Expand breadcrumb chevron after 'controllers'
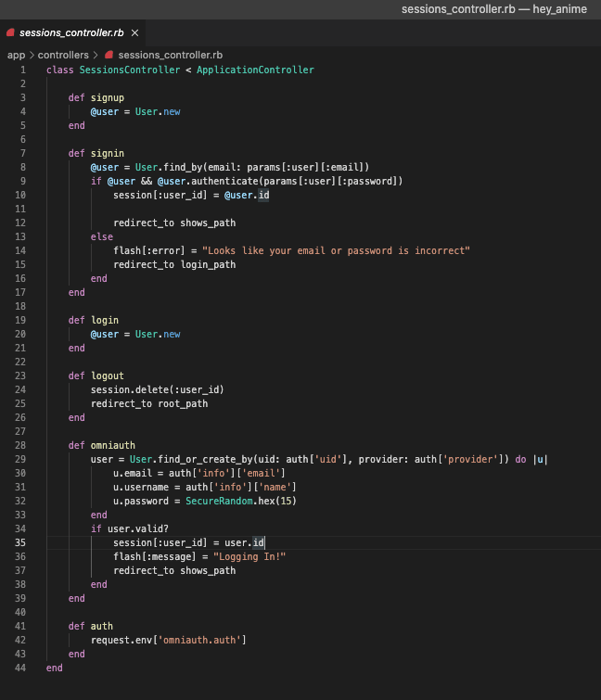The height and width of the screenshot is (700, 601). pyautogui.click(x=96, y=55)
